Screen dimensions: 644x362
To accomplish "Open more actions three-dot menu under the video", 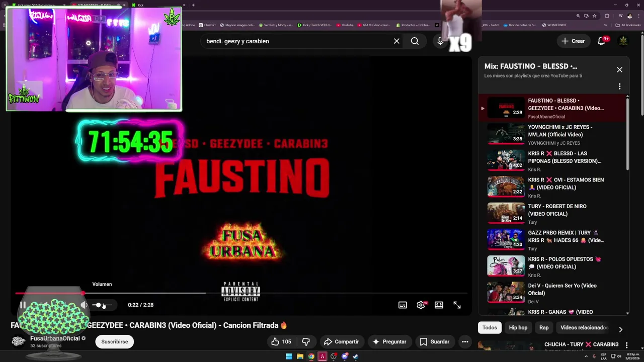I will 465,342.
